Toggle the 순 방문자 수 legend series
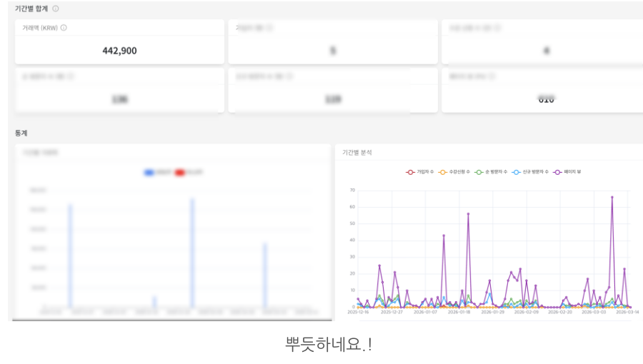Viewport: 643px width, 364px height. [491, 172]
